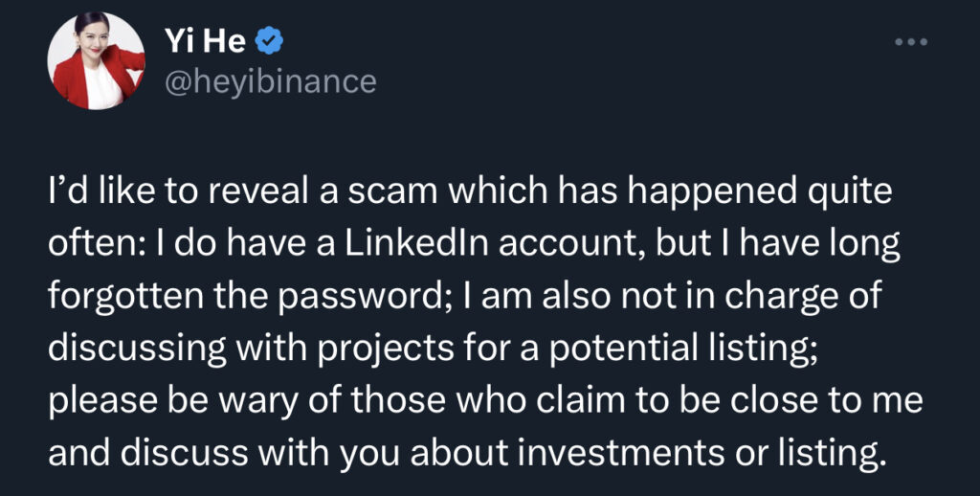Click the display name "Yi He"

point(205,41)
